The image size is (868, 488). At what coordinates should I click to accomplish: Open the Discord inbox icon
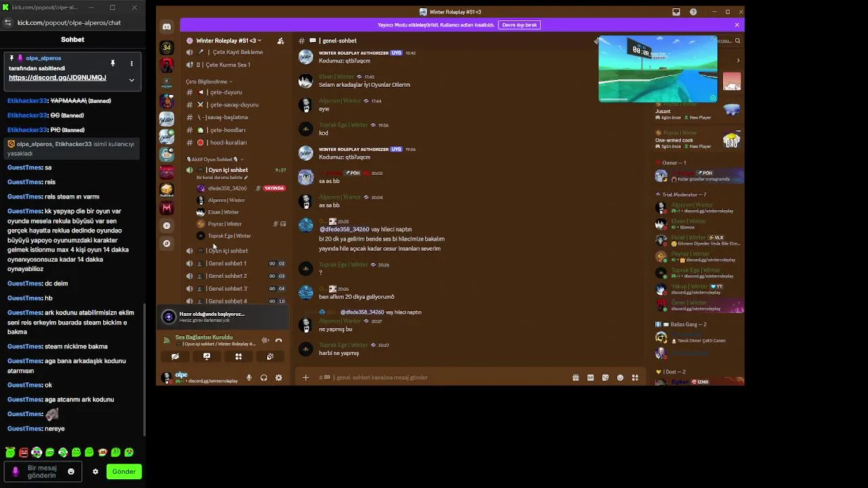click(x=676, y=12)
